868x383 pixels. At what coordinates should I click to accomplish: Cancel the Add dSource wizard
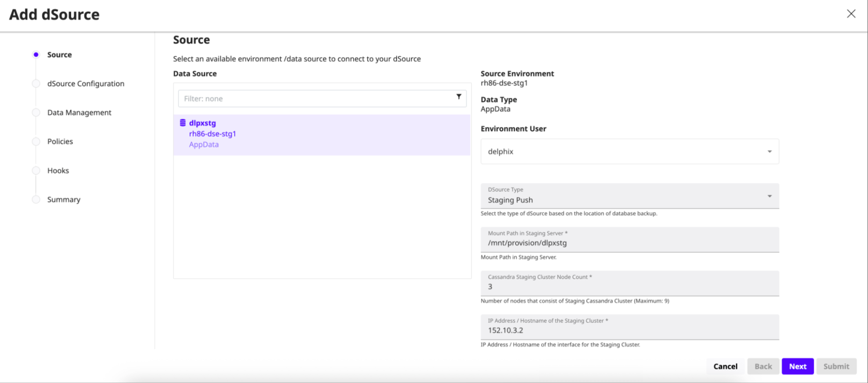pyautogui.click(x=725, y=367)
